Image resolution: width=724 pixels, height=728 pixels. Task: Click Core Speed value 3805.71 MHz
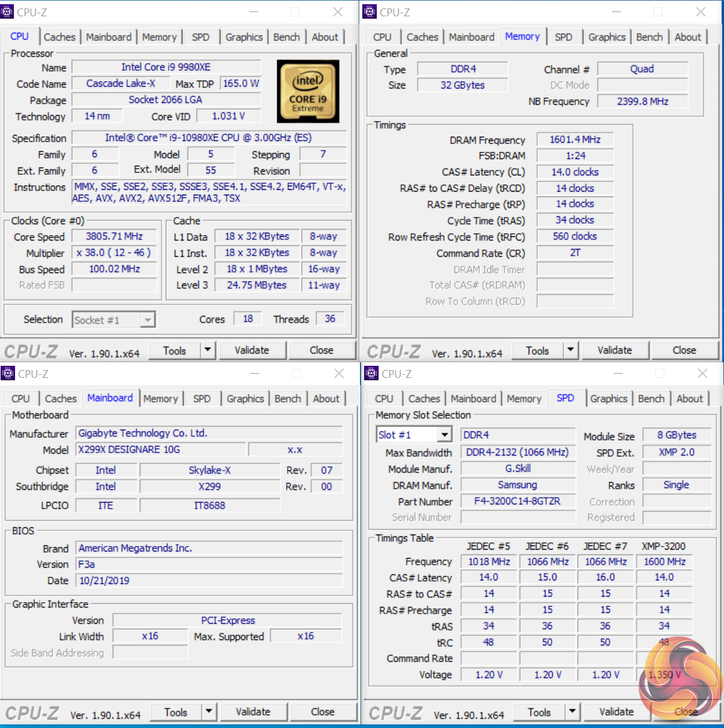pyautogui.click(x=114, y=237)
